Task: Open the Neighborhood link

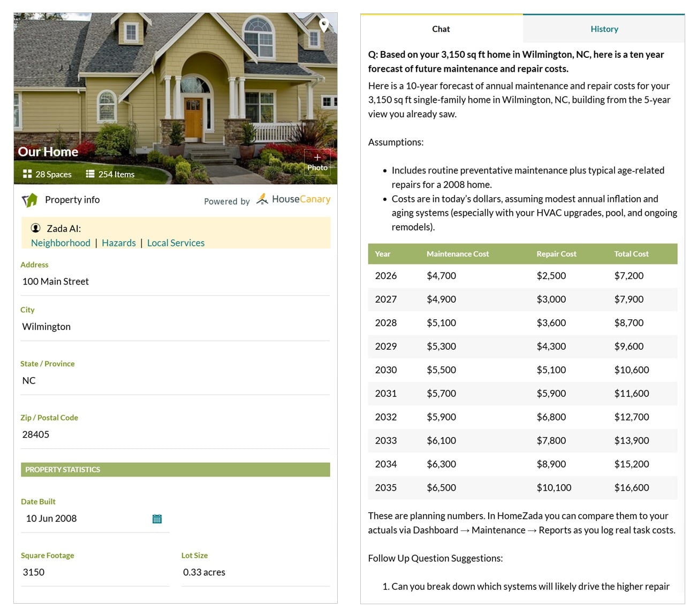Action: tap(60, 243)
